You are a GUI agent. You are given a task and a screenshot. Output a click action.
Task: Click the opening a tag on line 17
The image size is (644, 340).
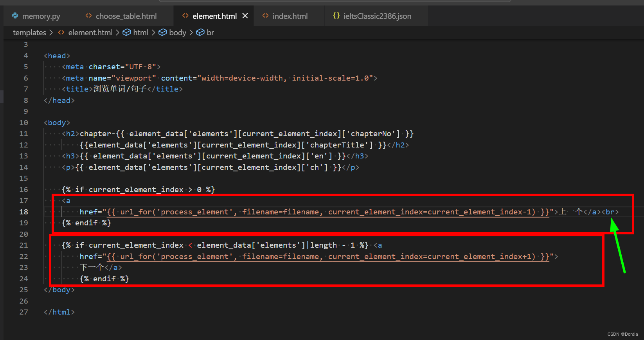click(x=66, y=201)
